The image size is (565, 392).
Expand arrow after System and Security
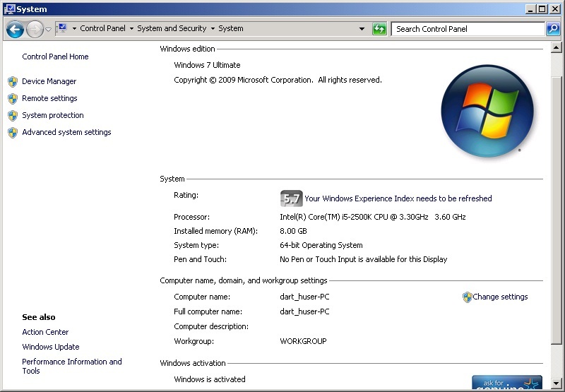point(213,28)
